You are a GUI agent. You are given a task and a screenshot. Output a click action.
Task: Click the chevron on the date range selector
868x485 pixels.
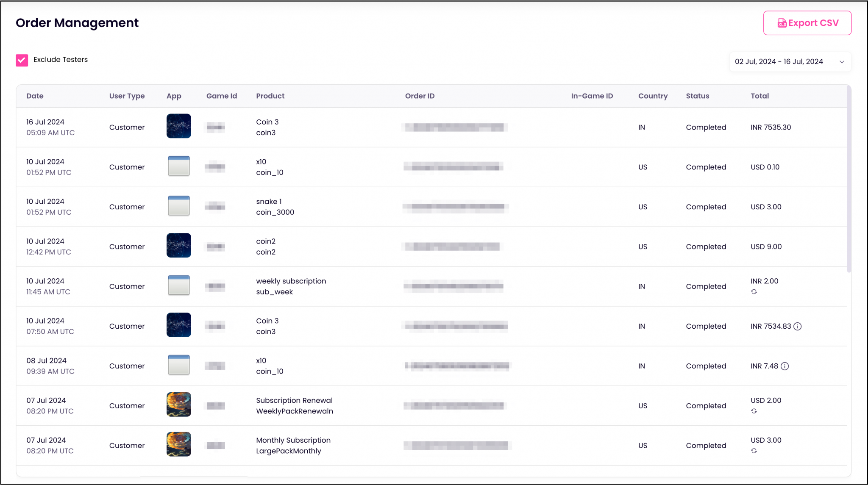pyautogui.click(x=842, y=62)
